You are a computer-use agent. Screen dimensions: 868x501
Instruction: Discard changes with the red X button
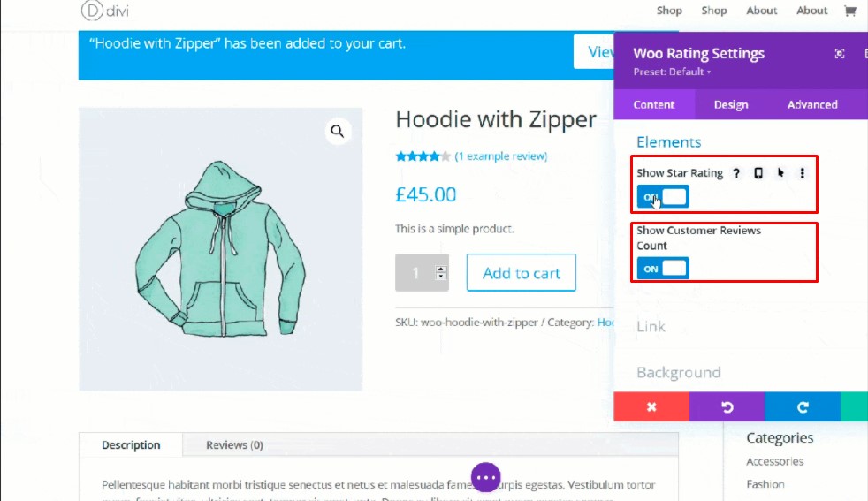pos(651,406)
